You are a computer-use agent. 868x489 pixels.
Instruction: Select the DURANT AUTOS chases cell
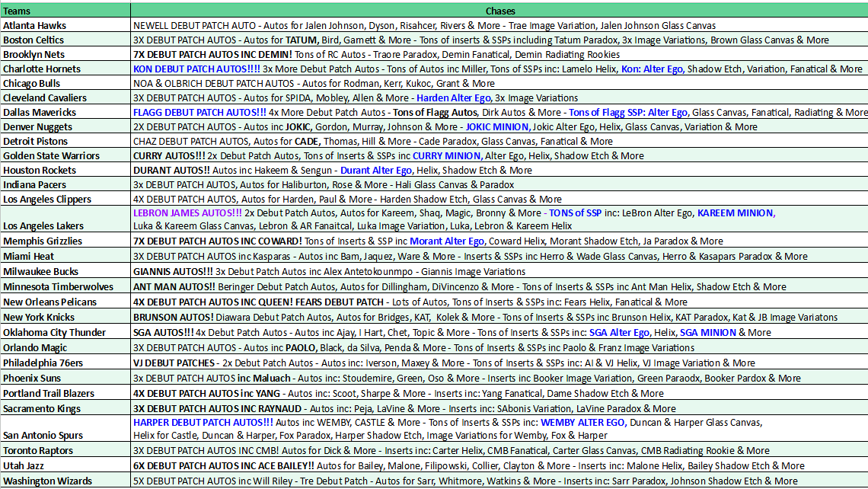coord(499,169)
